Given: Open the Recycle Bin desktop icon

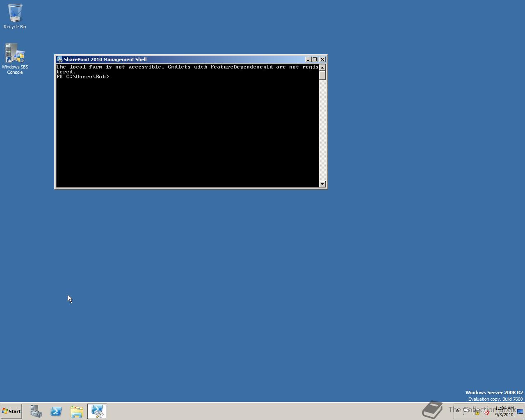Looking at the screenshot, I should pos(15,16).
